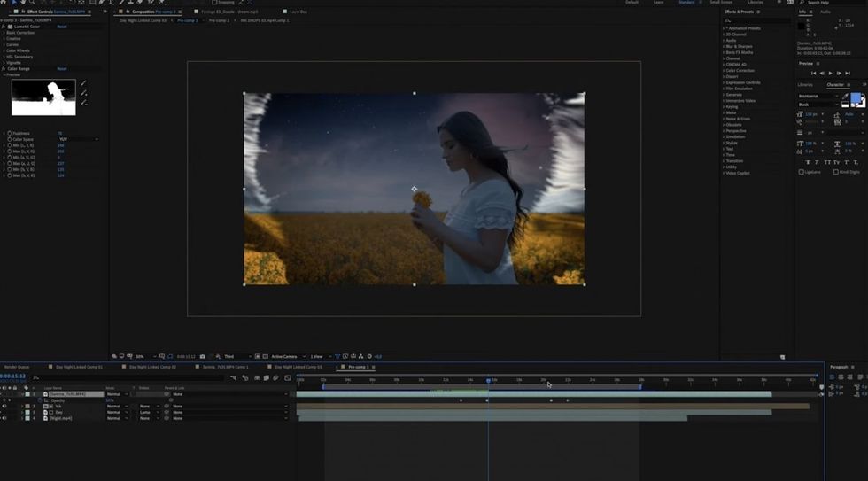
Task: Open the Graph Editor icon in the timeline
Action: (288, 378)
